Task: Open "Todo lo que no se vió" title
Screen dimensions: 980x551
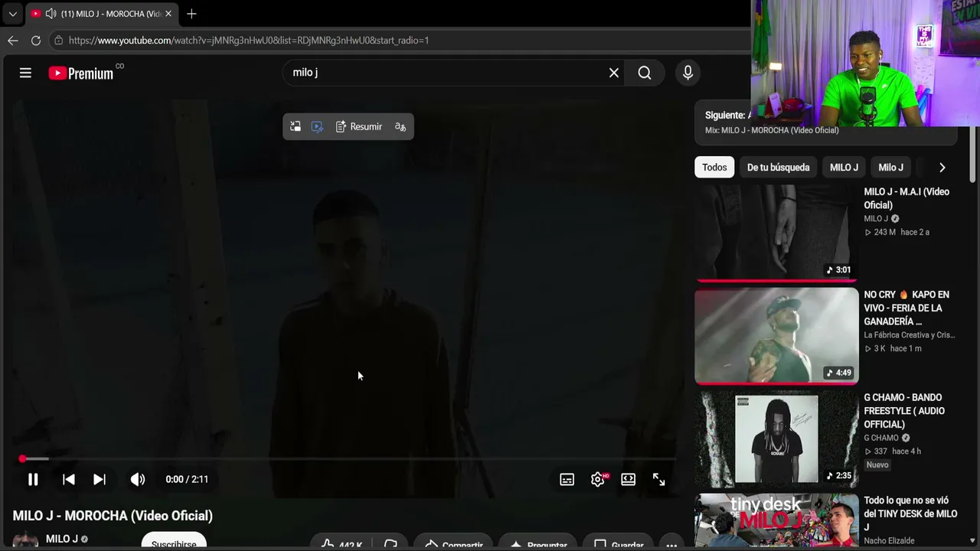Action: point(910,514)
